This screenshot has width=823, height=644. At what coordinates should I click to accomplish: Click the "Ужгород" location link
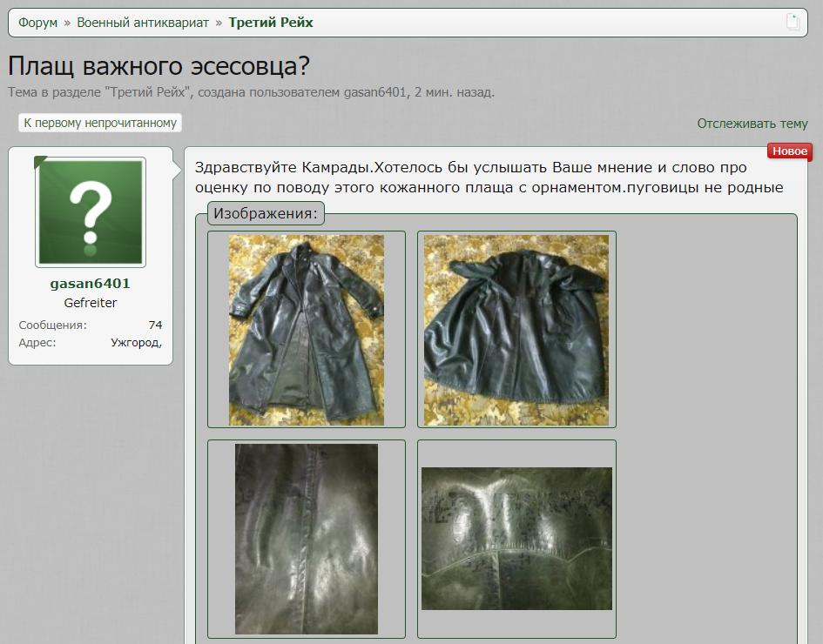[x=136, y=343]
